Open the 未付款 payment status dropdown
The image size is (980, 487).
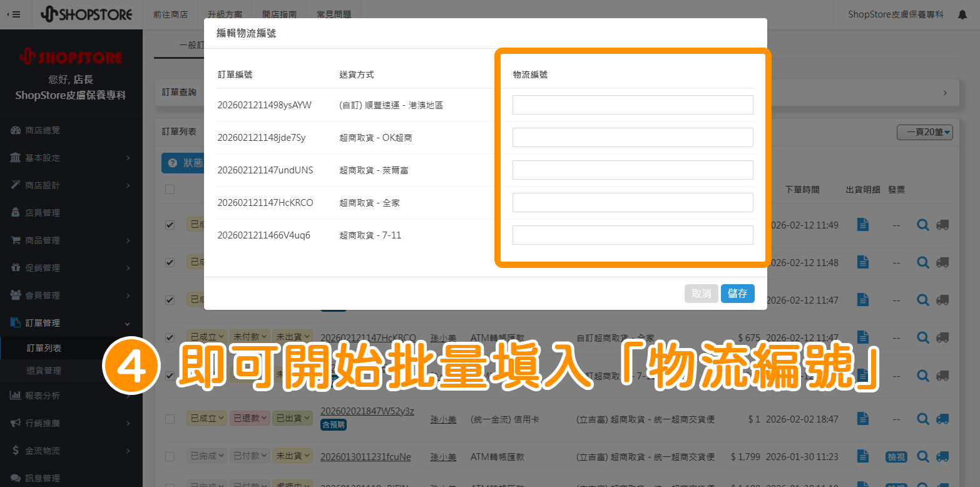click(x=250, y=336)
